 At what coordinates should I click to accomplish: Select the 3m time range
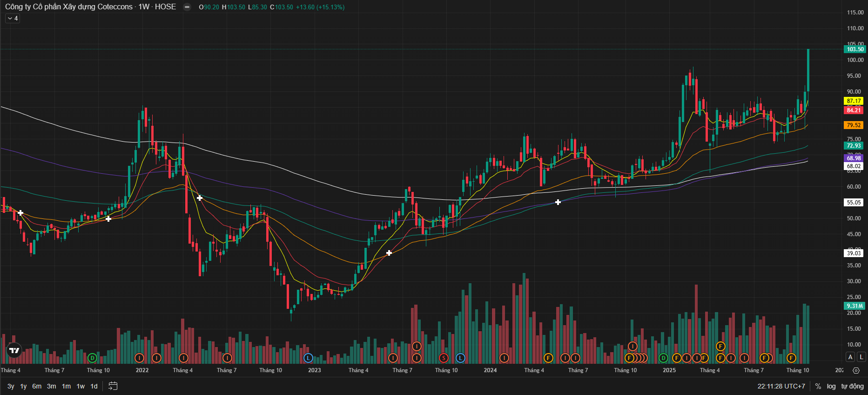51,386
